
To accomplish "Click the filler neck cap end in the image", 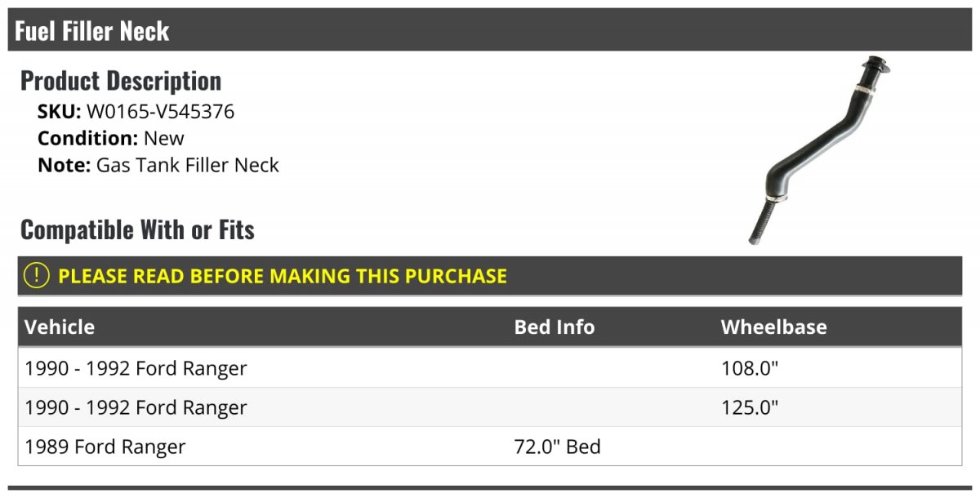I will click(874, 67).
